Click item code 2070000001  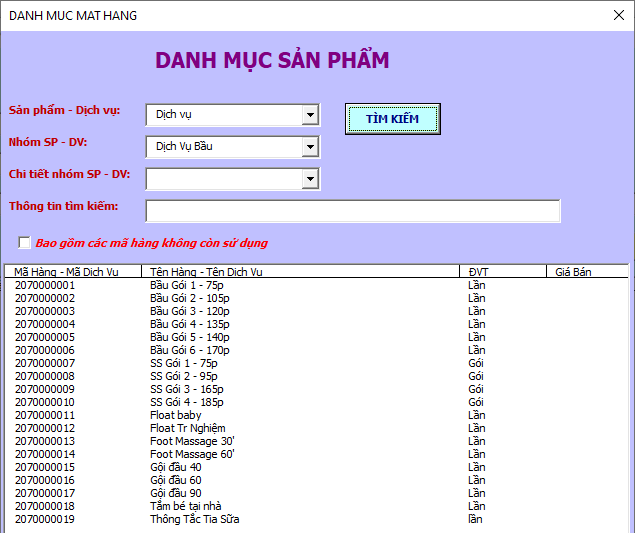[x=45, y=285]
